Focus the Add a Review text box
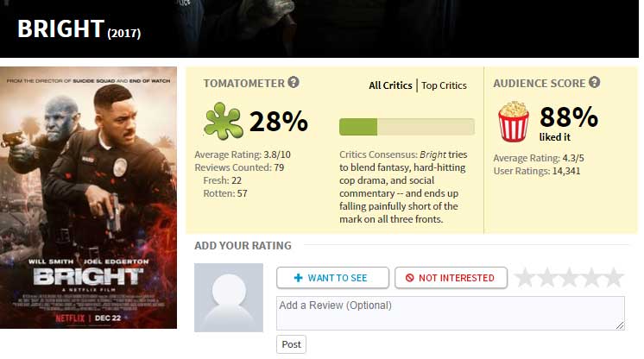This screenshot has width=644, height=359. click(x=451, y=313)
